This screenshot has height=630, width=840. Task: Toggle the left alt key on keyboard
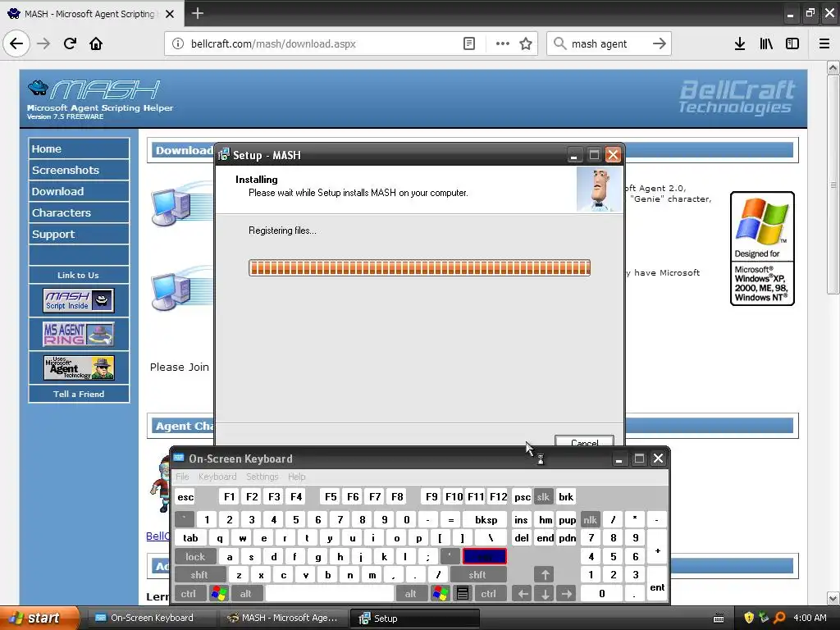click(246, 593)
